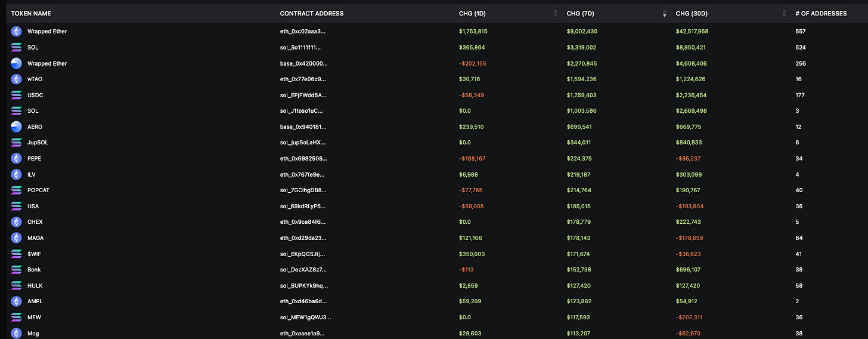Click the Solana icon in the sol_J1toso1uC row
Image resolution: width=868 pixels, height=339 pixels.
[16, 110]
